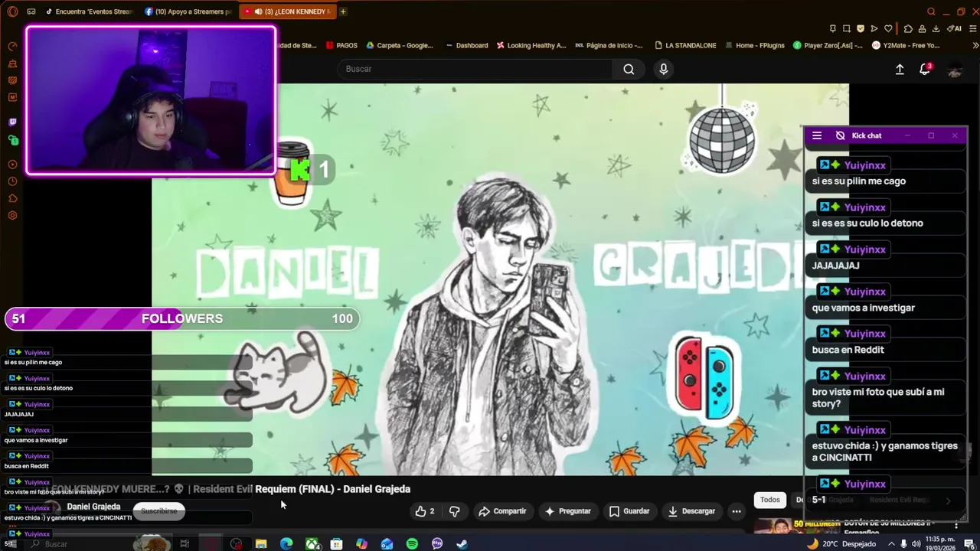The height and width of the screenshot is (551, 980).
Task: Click the Guardar save button
Action: pyautogui.click(x=629, y=511)
